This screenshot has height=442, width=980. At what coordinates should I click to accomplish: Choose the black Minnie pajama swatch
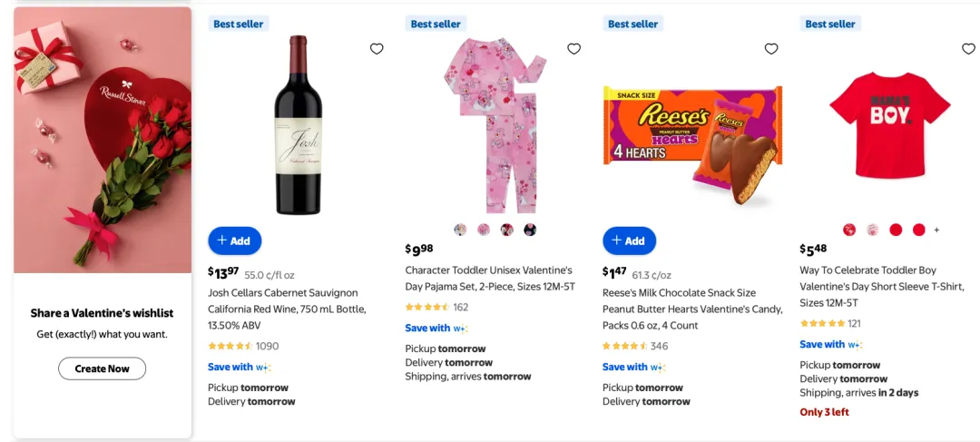[x=530, y=230]
